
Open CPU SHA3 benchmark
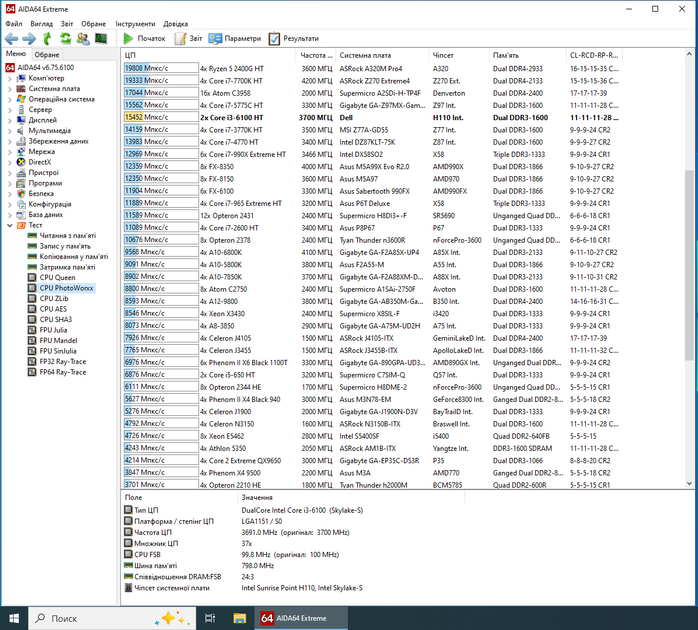pos(56,320)
